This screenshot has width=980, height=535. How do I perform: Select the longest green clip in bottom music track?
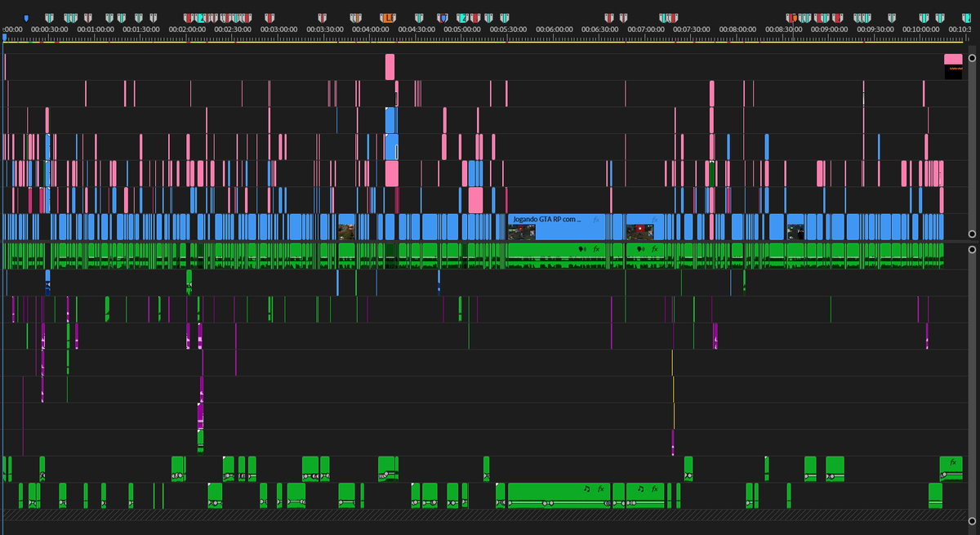coord(559,495)
